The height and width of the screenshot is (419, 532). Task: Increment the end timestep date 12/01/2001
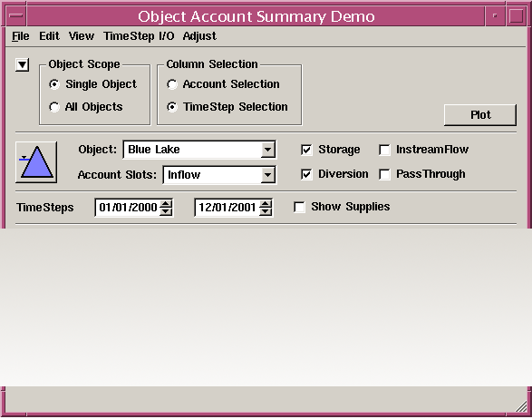[x=266, y=204]
